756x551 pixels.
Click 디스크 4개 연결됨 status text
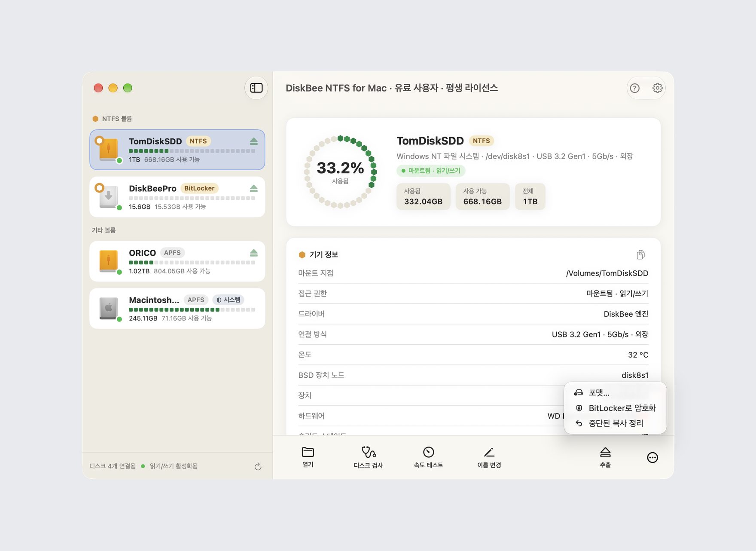[113, 466]
